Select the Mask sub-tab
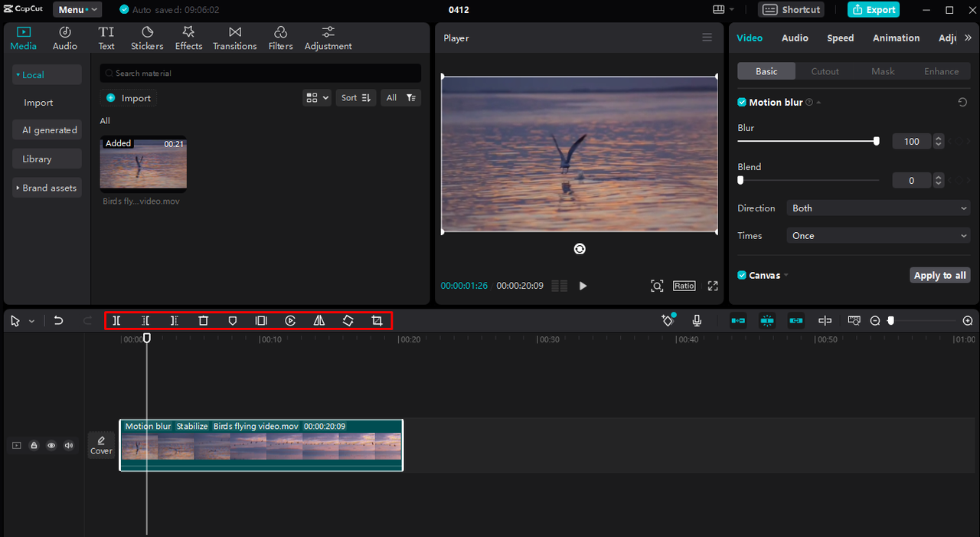This screenshot has height=537, width=980. click(883, 71)
